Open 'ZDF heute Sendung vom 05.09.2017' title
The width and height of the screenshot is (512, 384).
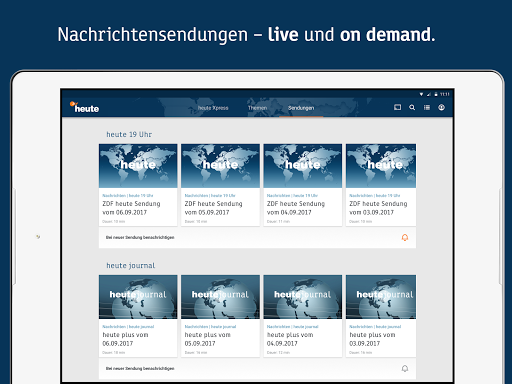pyautogui.click(x=214, y=208)
